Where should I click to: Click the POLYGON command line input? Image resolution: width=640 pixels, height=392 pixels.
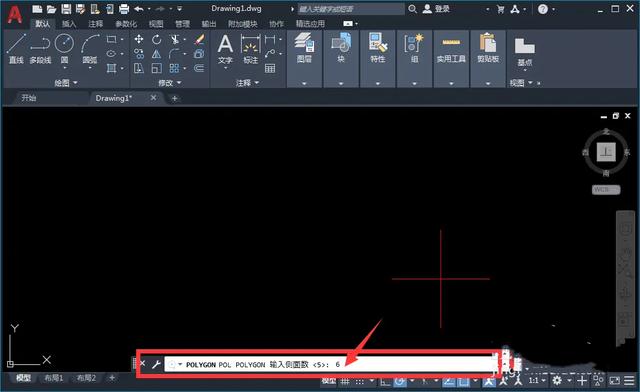pyautogui.click(x=331, y=364)
